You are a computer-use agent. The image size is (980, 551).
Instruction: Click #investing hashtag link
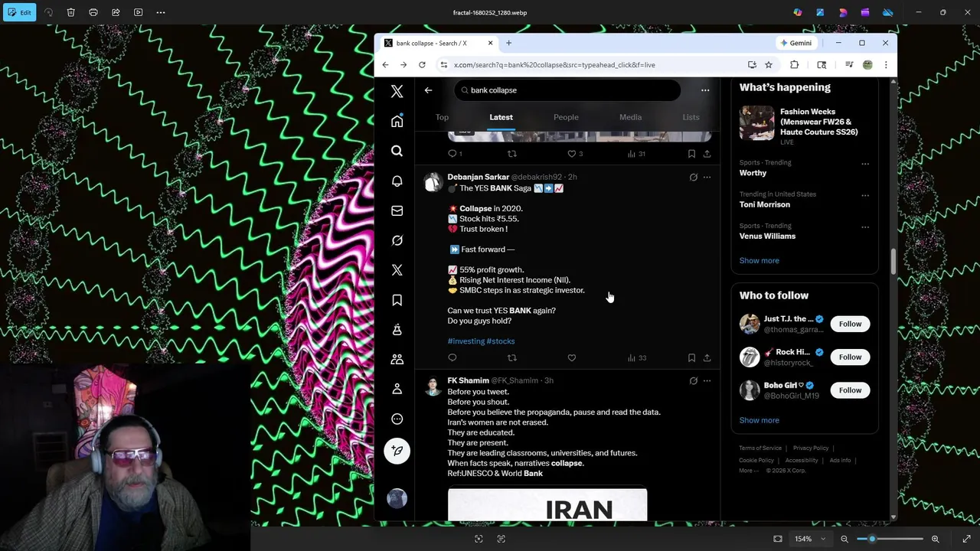tap(465, 341)
